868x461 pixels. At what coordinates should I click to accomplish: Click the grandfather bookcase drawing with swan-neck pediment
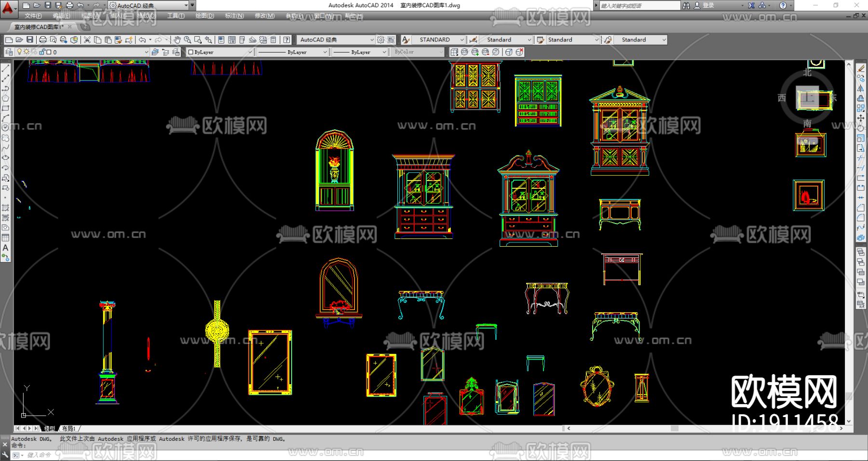pyautogui.click(x=529, y=198)
